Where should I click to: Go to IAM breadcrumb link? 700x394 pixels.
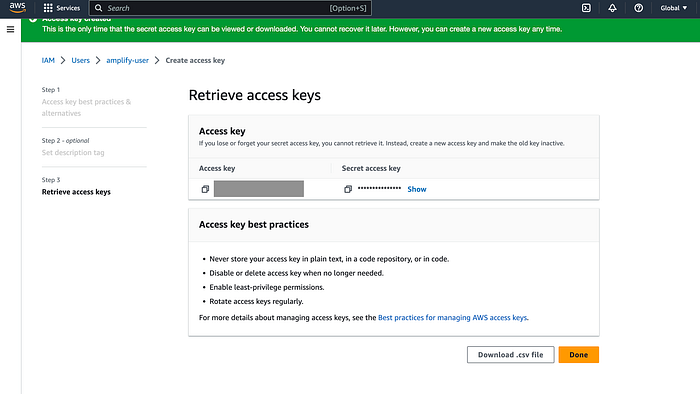pyautogui.click(x=48, y=60)
